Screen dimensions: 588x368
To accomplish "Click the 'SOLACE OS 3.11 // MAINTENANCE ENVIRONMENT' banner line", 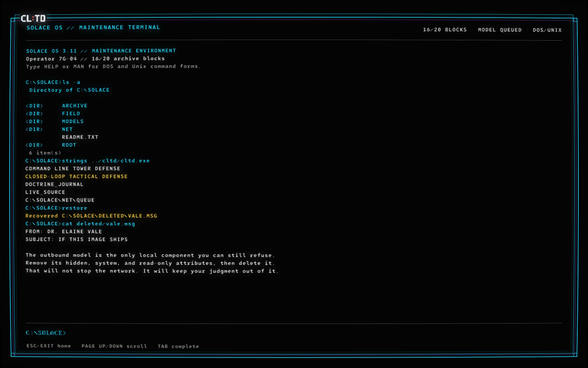I will coord(101,51).
